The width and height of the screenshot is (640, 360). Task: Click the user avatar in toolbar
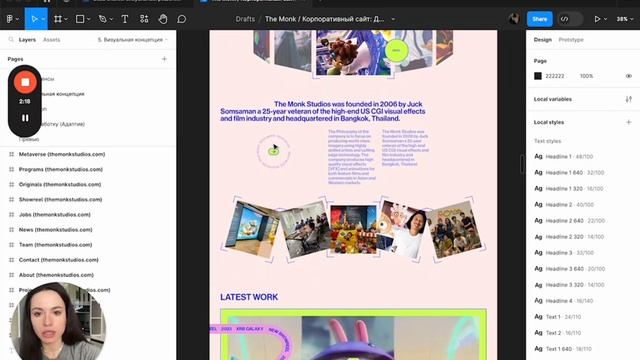(x=514, y=18)
